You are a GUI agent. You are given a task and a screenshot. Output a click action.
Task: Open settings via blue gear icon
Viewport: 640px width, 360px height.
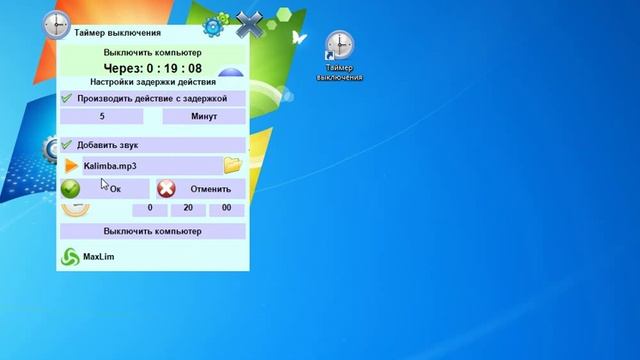[x=213, y=27]
